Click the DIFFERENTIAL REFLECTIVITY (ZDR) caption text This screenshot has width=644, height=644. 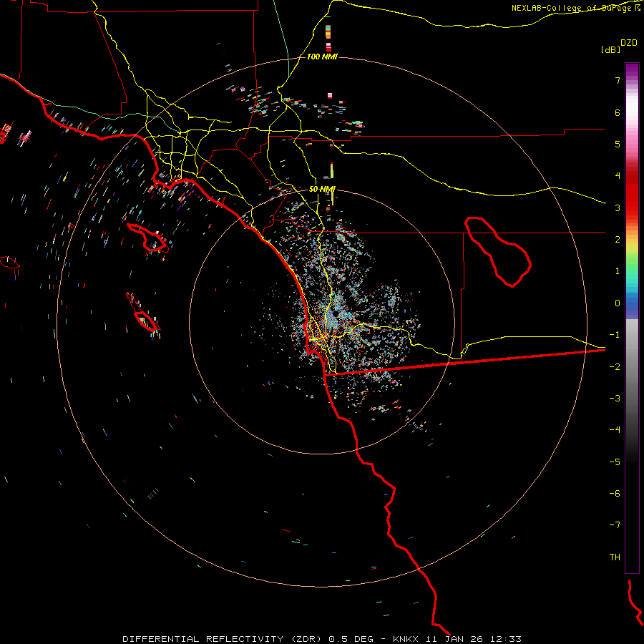point(223,639)
